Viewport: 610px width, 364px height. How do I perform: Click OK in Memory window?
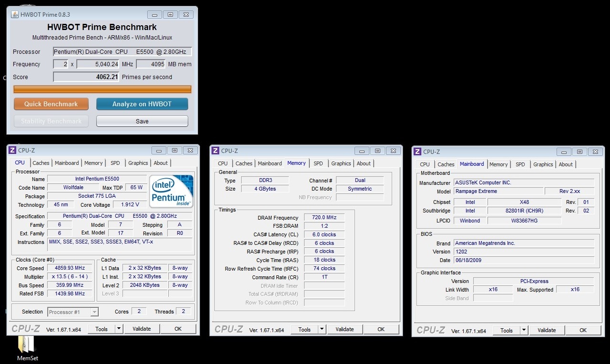tap(381, 329)
